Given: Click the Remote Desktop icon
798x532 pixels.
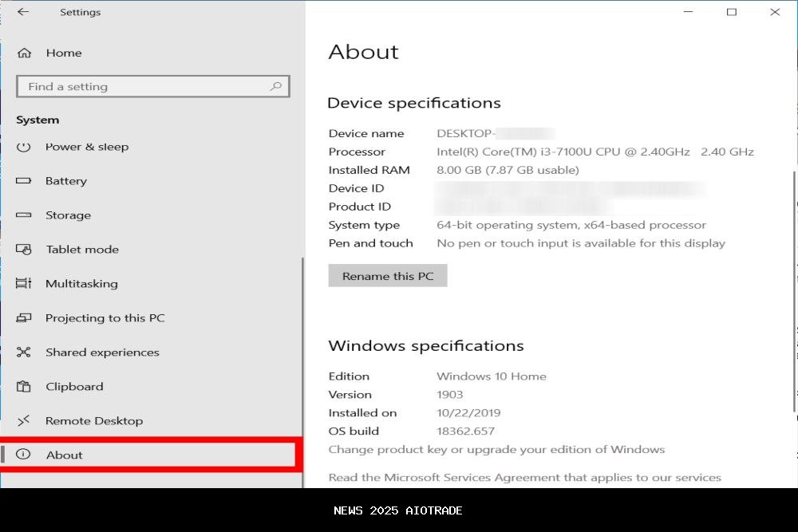Looking at the screenshot, I should click(x=24, y=421).
